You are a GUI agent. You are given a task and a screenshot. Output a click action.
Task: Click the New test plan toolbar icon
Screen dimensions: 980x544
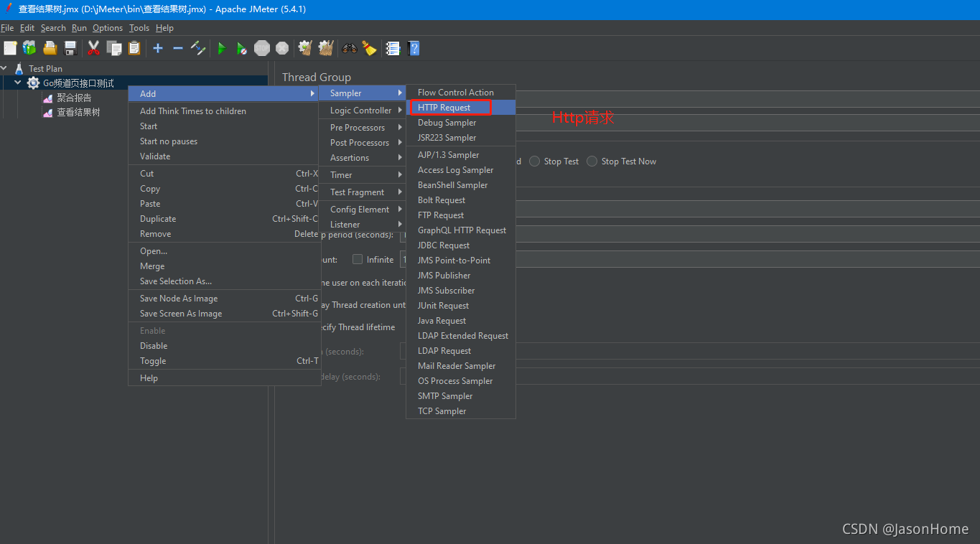(x=10, y=48)
